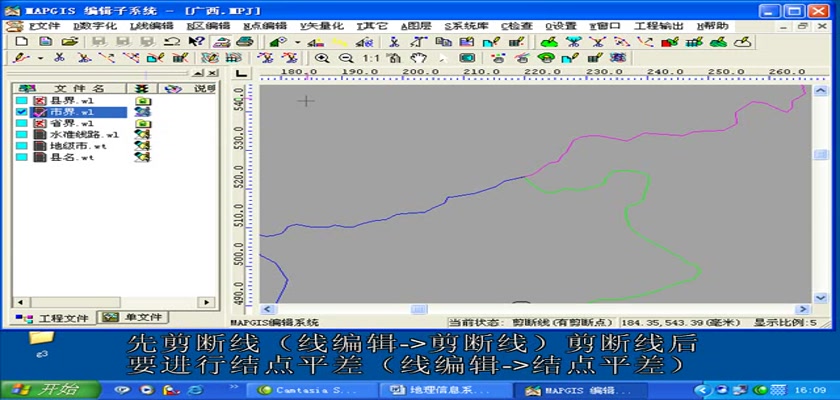840x400 pixels.
Task: Uncheck the 市界.wl layer checkbox
Action: (21, 113)
